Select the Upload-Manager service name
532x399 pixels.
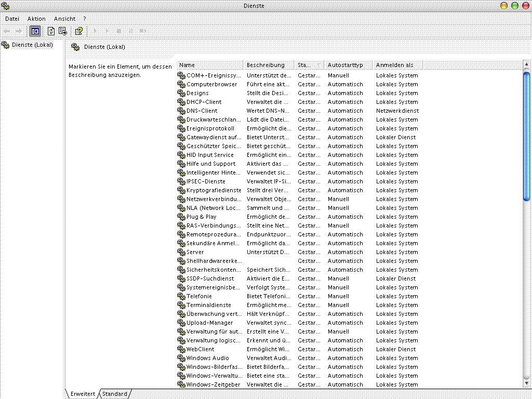point(210,322)
